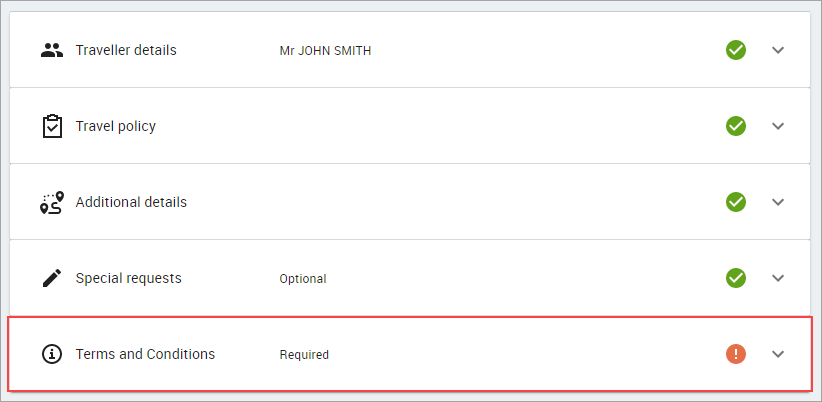Click green checkmark beside Traveller details
The height and width of the screenshot is (402, 822).
click(x=736, y=50)
